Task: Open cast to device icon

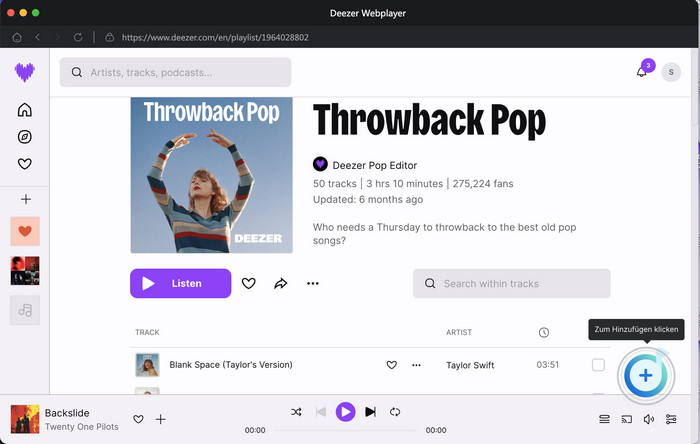Action: (627, 419)
